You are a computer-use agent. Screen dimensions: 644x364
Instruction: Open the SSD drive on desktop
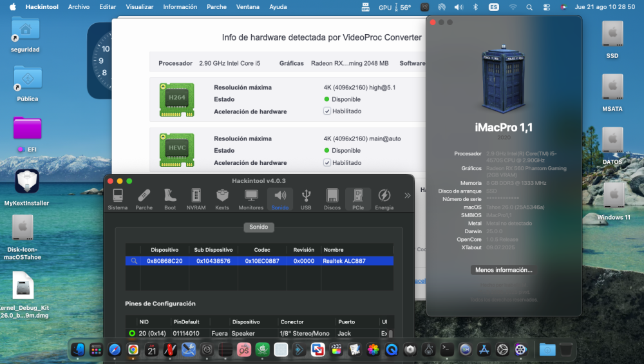(x=612, y=39)
